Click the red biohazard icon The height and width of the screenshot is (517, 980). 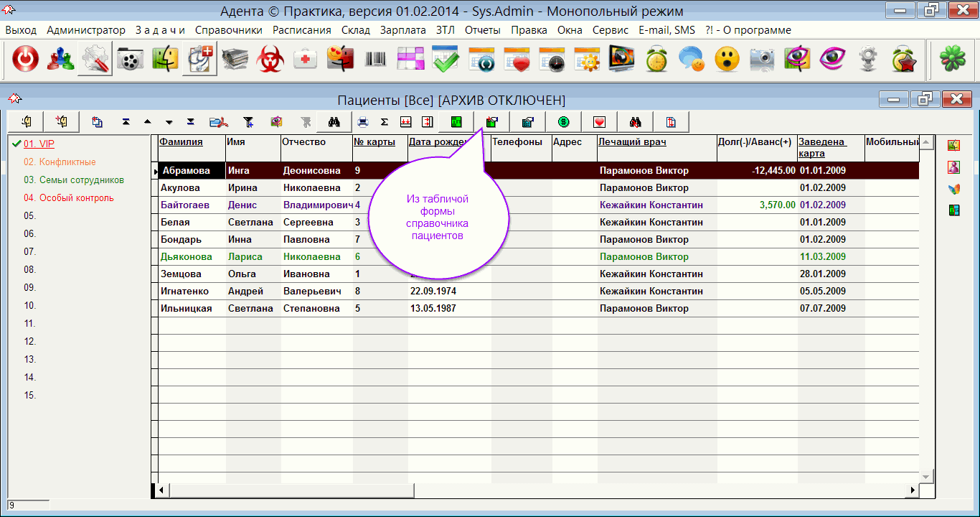tap(270, 60)
